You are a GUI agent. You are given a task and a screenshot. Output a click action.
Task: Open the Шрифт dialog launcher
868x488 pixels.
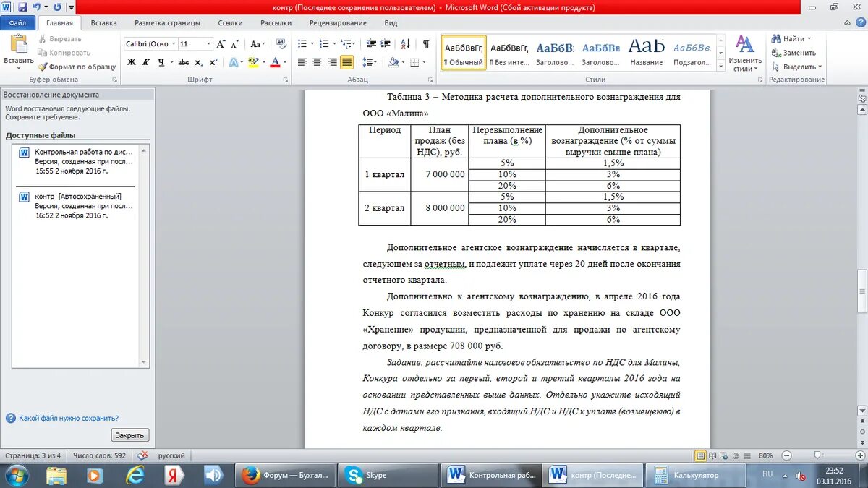285,80
